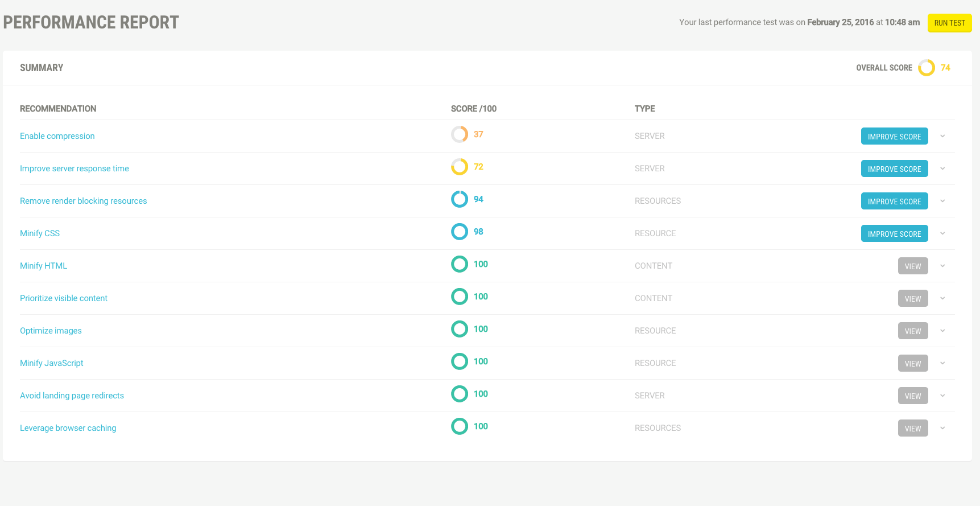
Task: Click the 100 score for Minify HTML
Action: (481, 264)
